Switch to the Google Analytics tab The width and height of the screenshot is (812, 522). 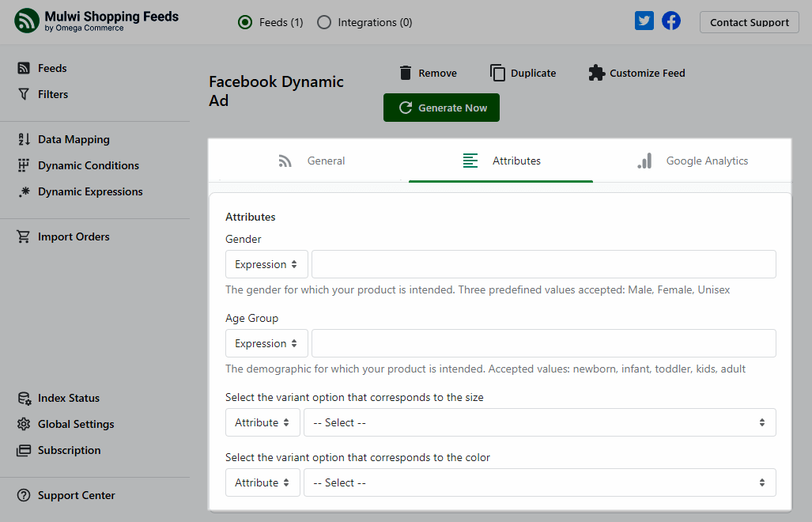(693, 161)
